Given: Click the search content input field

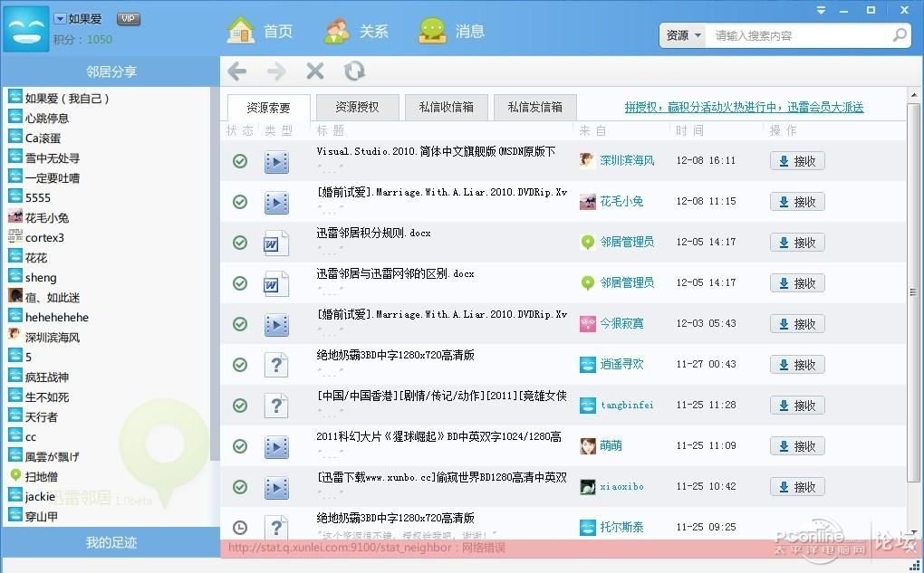Looking at the screenshot, I should click(797, 35).
